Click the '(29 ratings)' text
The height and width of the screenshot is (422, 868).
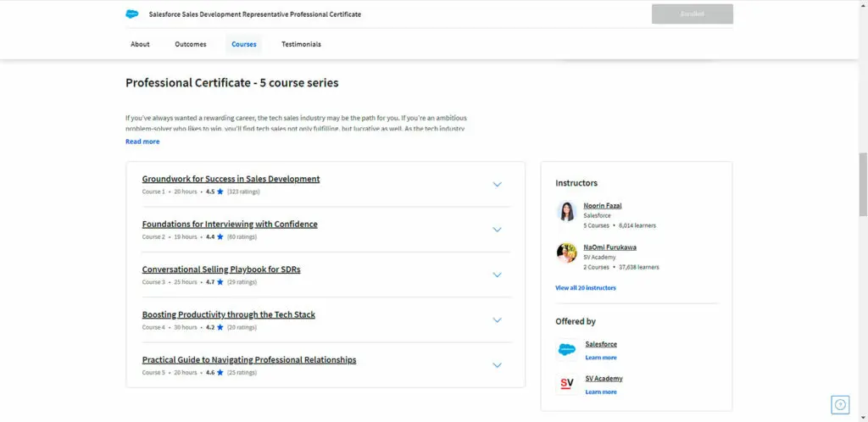(x=242, y=283)
